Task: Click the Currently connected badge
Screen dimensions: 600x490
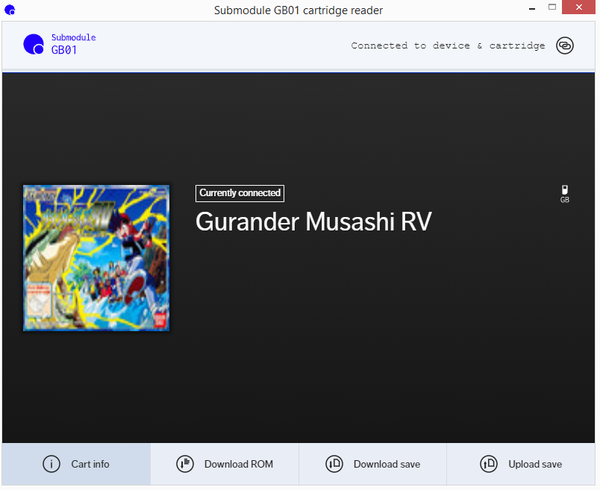Action: 240,193
